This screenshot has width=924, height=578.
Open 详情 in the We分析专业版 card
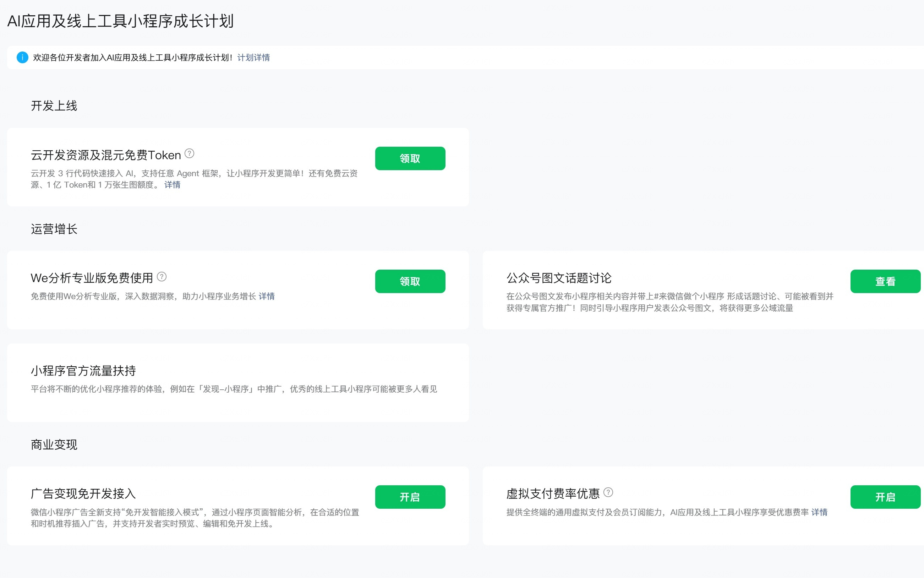(x=266, y=296)
